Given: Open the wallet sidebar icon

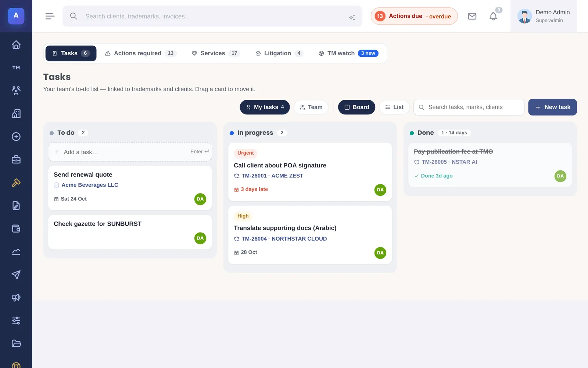Looking at the screenshot, I should [x=16, y=229].
